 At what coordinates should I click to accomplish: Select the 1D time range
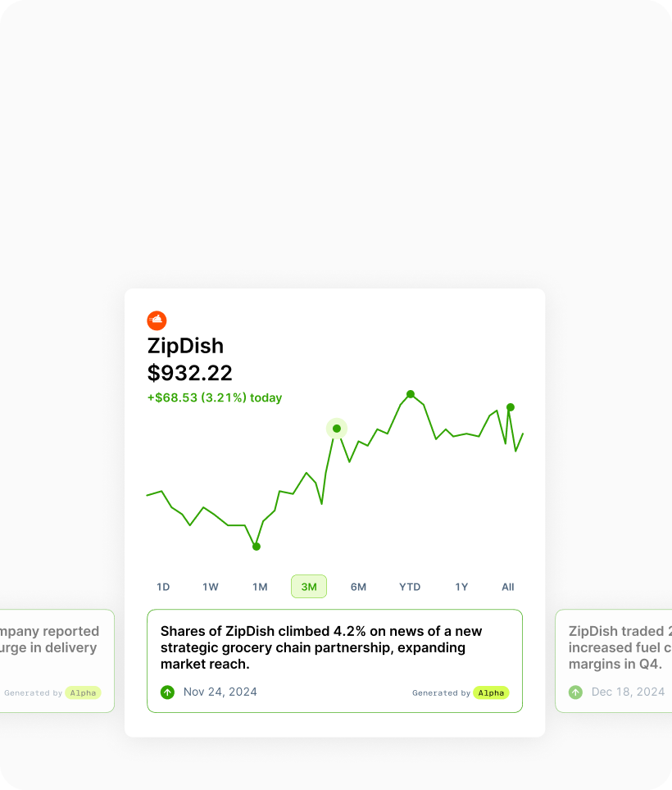pyautogui.click(x=163, y=587)
